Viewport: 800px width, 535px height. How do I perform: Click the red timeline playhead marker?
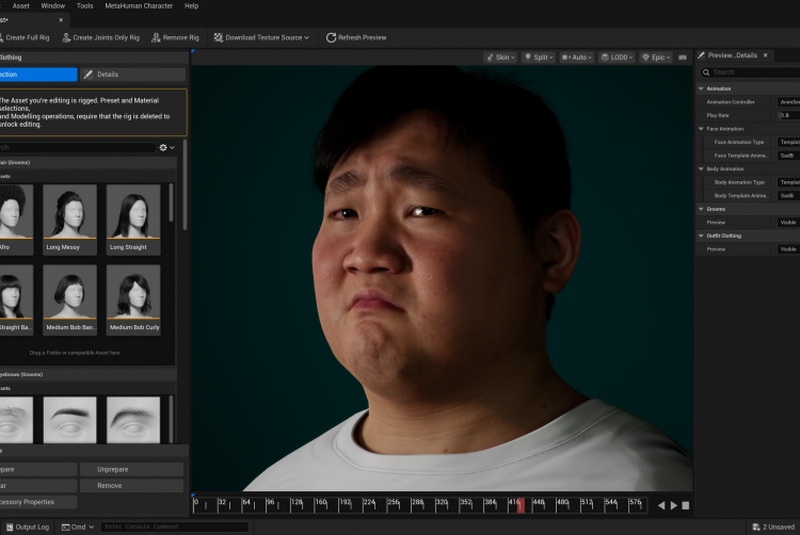coord(519,506)
